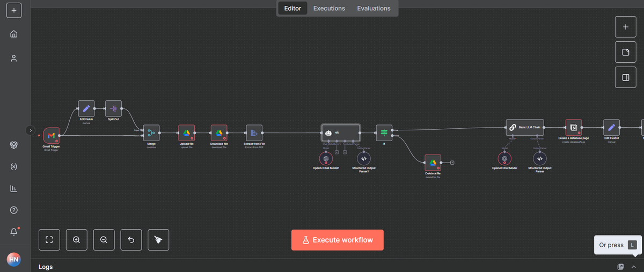Expand the collapsed sidebar with the chevron
The height and width of the screenshot is (272, 644).
(x=30, y=130)
